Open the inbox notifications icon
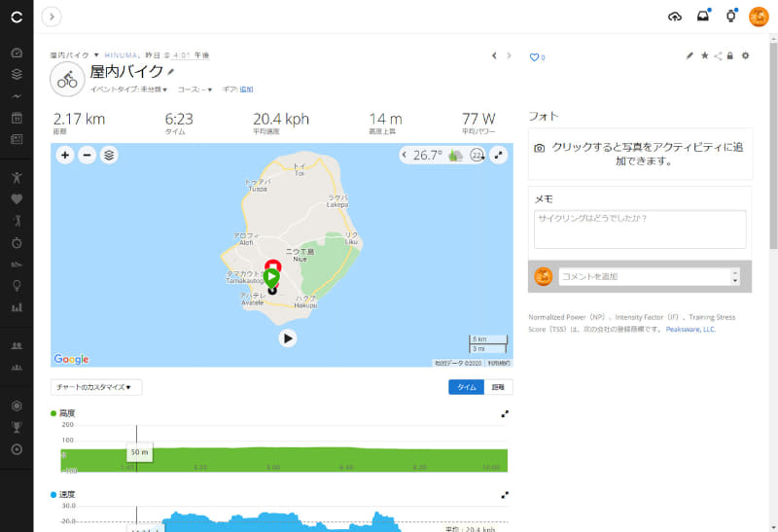 coord(703,17)
